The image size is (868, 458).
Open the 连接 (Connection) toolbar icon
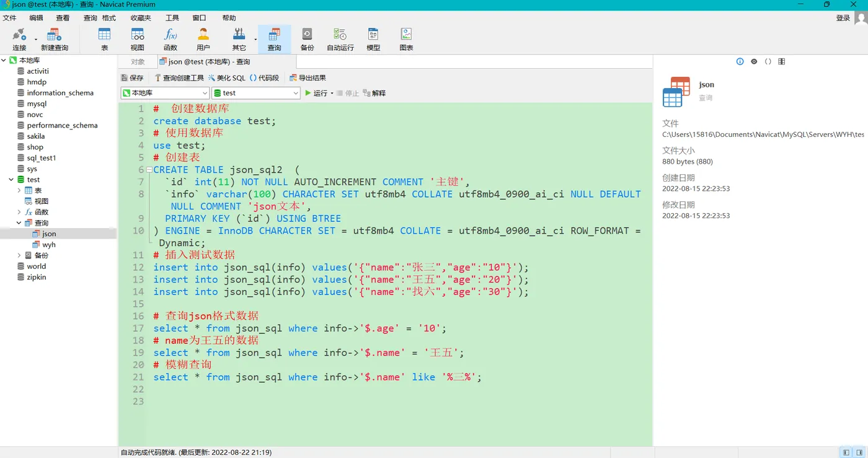pyautogui.click(x=19, y=39)
